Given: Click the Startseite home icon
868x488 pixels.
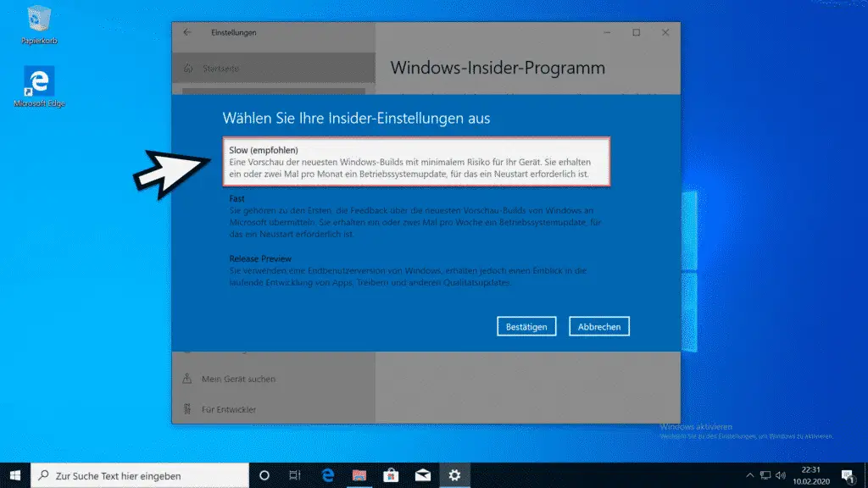Looking at the screenshot, I should tap(188, 68).
